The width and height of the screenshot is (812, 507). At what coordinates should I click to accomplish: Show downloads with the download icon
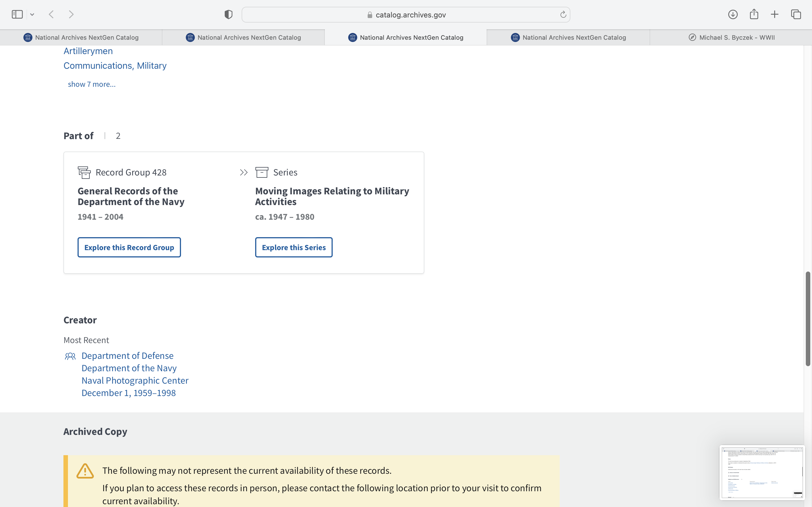733,14
